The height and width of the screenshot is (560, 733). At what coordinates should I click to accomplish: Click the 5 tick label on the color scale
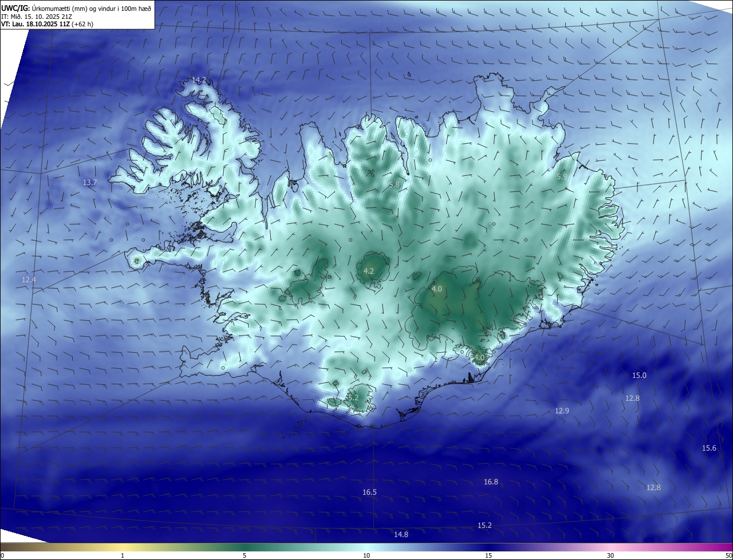[x=245, y=555]
